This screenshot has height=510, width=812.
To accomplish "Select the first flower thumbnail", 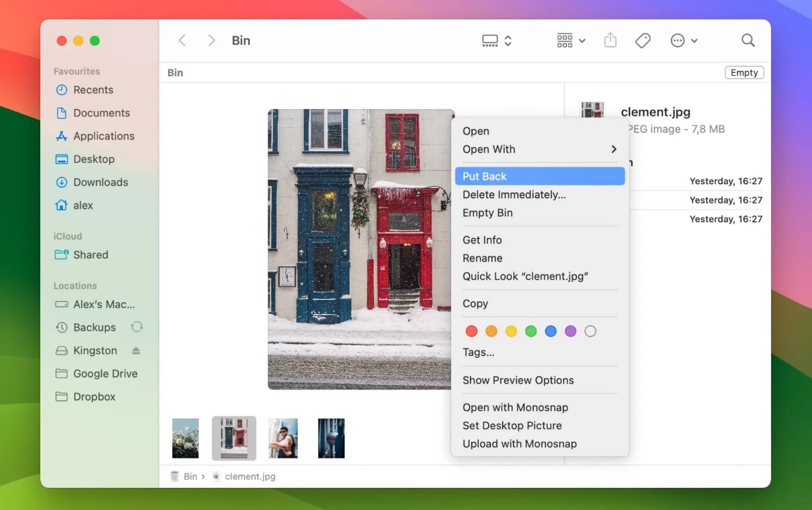I will coord(185,438).
